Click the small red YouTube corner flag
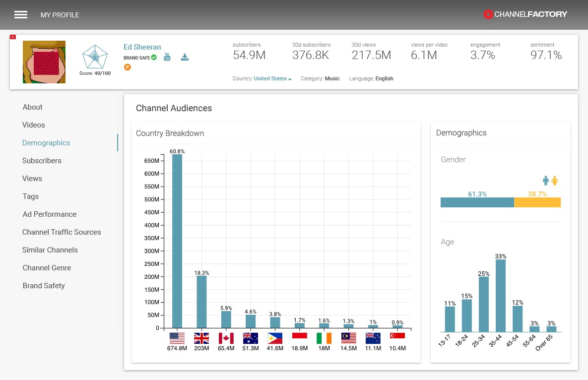The width and height of the screenshot is (588, 380). (x=13, y=37)
